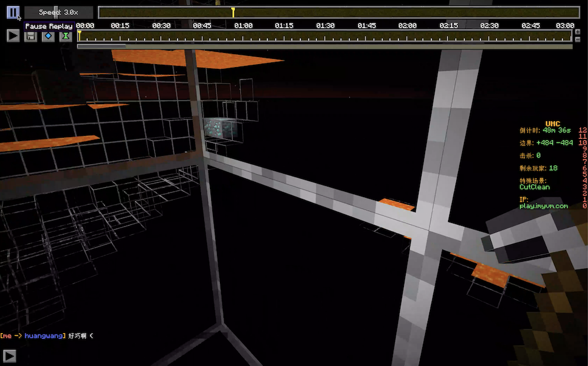This screenshot has height=366, width=588.
Task: Click the 03:00 time label
Action: point(564,25)
